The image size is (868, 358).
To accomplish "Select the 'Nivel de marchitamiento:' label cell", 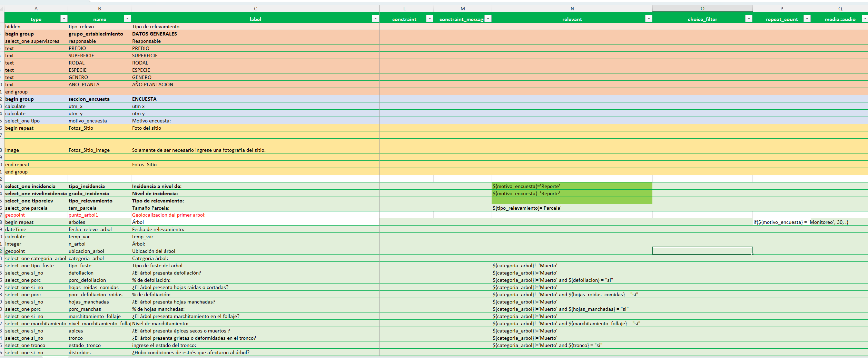I will tap(255, 324).
